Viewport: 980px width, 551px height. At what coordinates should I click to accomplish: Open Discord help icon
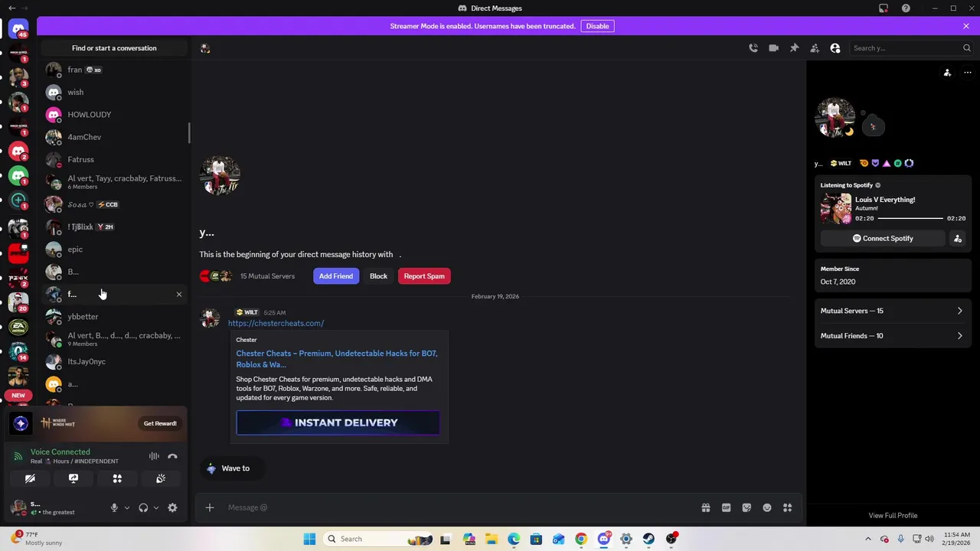coord(906,8)
